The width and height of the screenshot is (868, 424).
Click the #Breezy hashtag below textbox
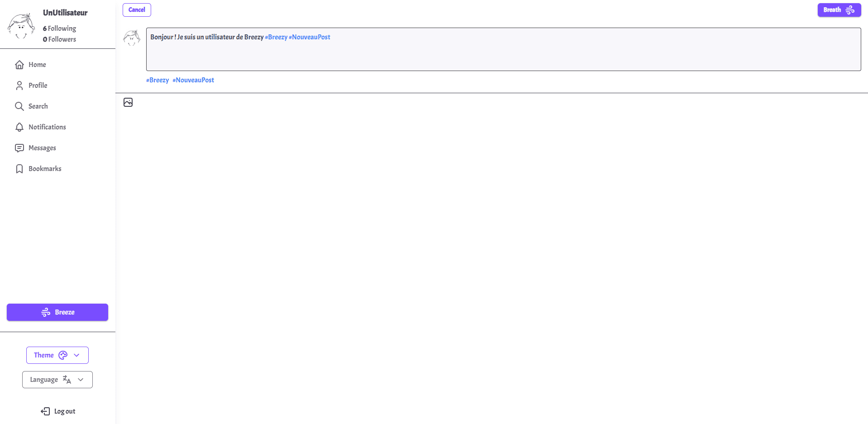click(157, 80)
